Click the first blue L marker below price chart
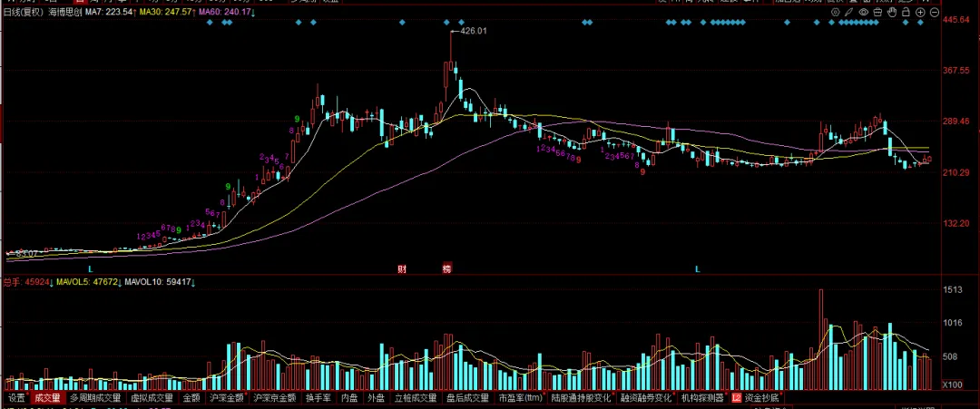The image size is (980, 409). 91,269
